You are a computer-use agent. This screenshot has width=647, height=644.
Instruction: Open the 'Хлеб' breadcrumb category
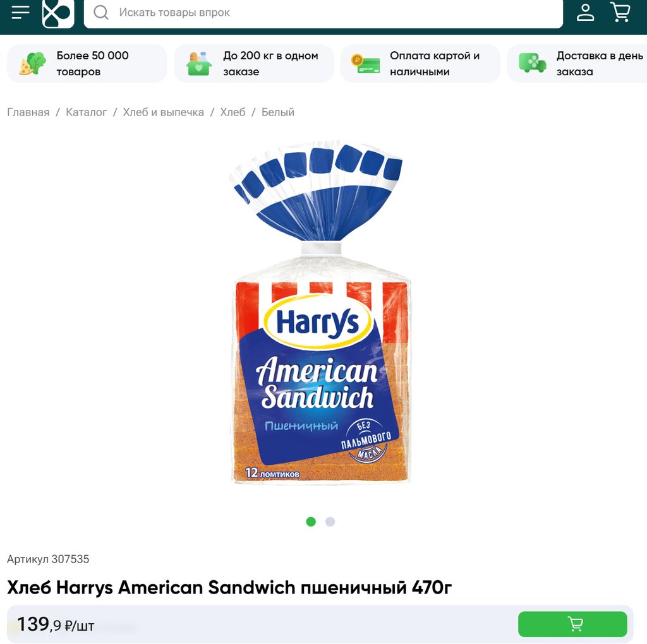click(x=233, y=112)
